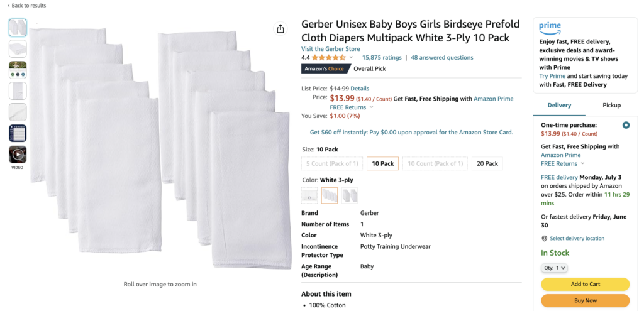Select the 20 Pack size option

point(487,163)
